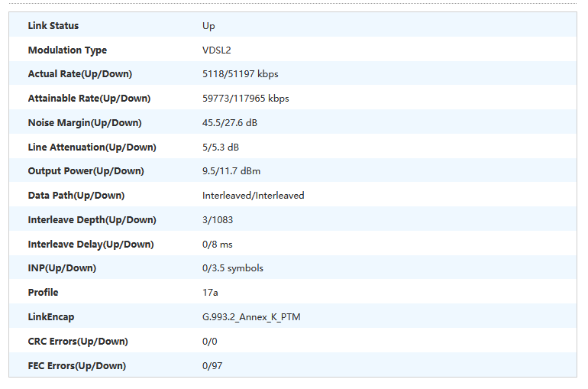Click the 'Profile' label
The image size is (588, 389).
(43, 293)
